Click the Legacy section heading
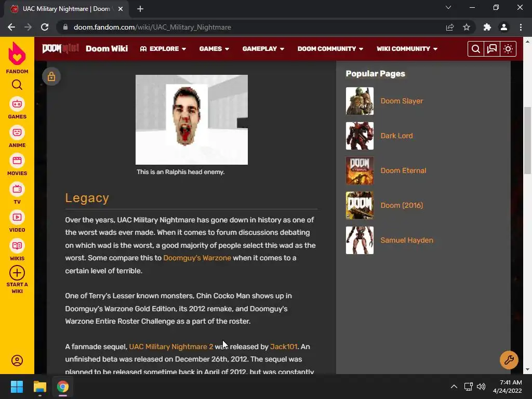Screen dimensions: 532x399 point(87,198)
